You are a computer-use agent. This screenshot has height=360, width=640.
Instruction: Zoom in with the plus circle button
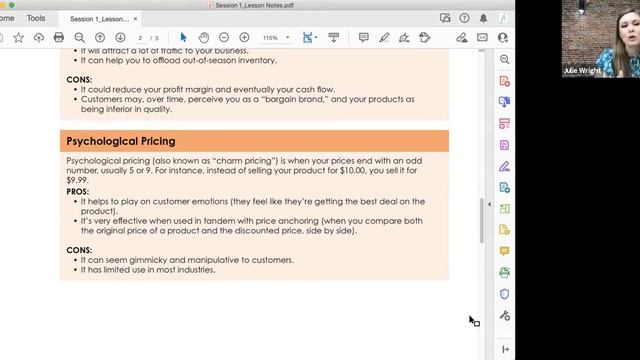pos(244,38)
